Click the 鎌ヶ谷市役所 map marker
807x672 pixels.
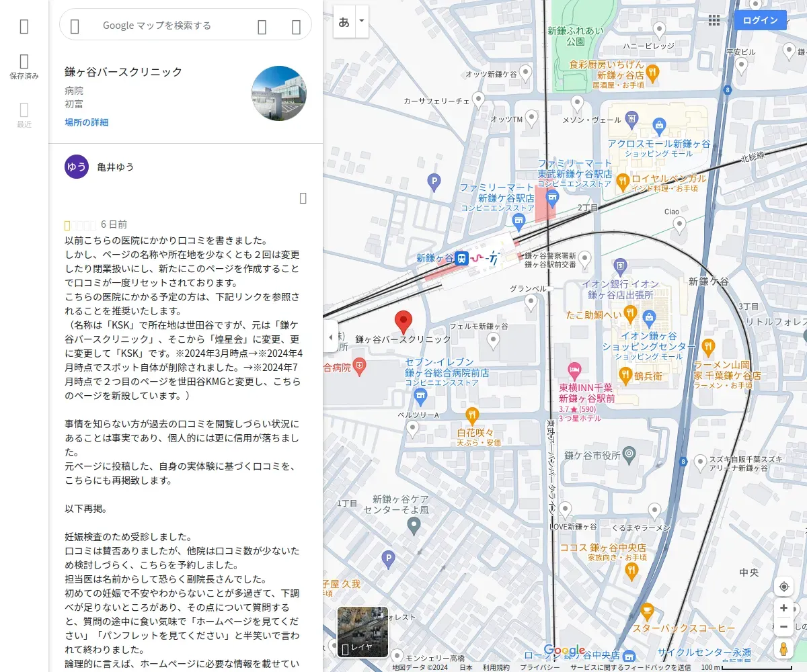pyautogui.click(x=629, y=454)
